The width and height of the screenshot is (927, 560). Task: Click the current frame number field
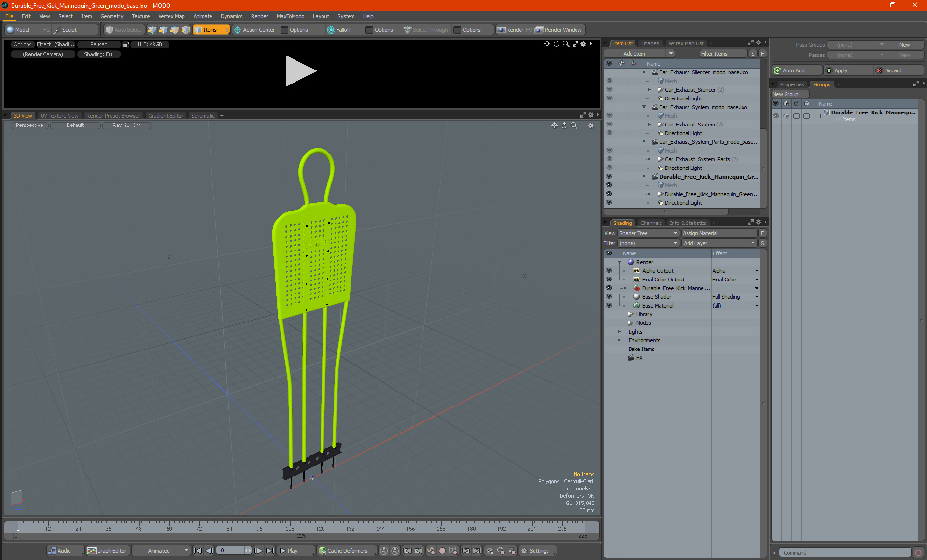click(x=231, y=551)
